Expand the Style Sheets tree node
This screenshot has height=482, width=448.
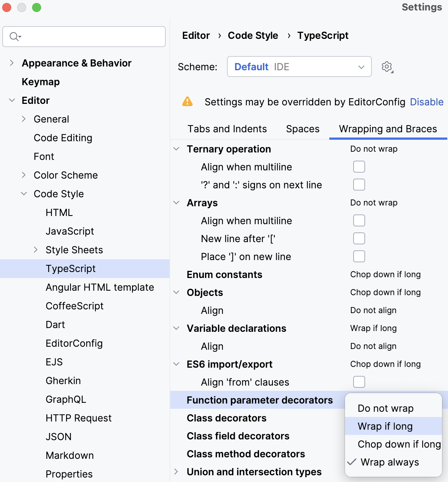35,250
